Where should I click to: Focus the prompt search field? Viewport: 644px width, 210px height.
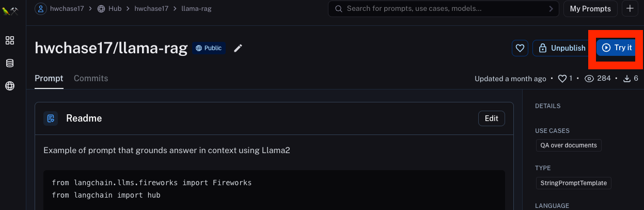point(444,9)
